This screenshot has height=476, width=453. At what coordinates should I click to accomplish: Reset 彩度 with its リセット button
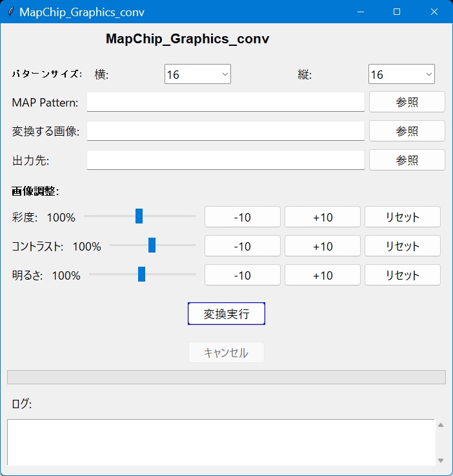point(403,217)
